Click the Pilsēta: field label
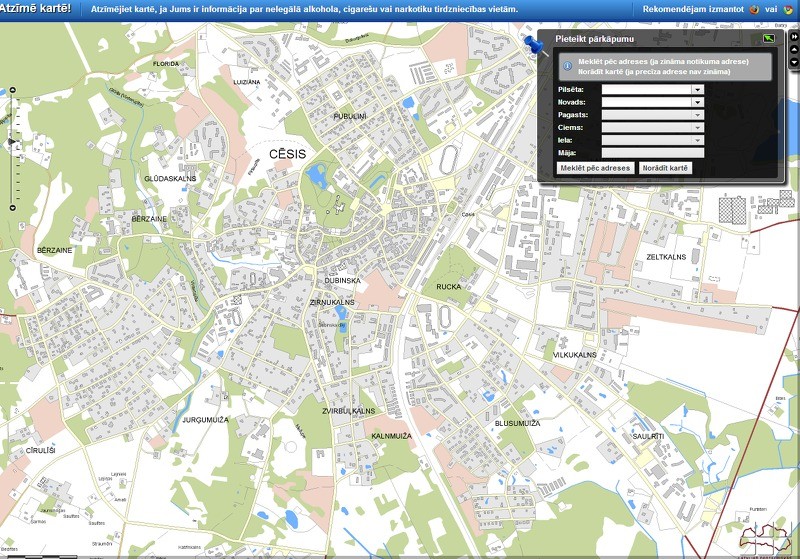 [571, 89]
